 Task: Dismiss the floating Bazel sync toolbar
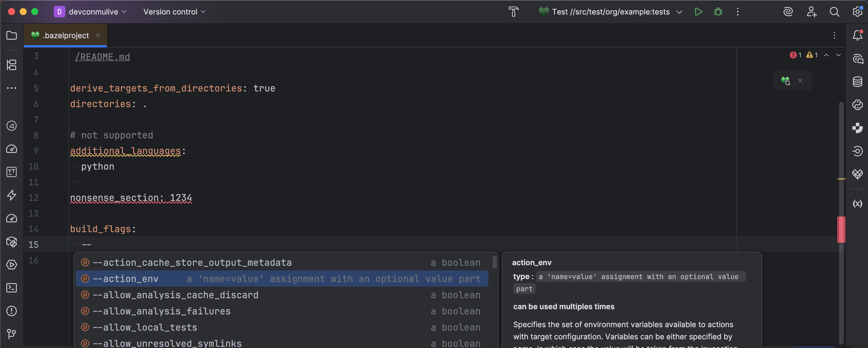(x=800, y=80)
